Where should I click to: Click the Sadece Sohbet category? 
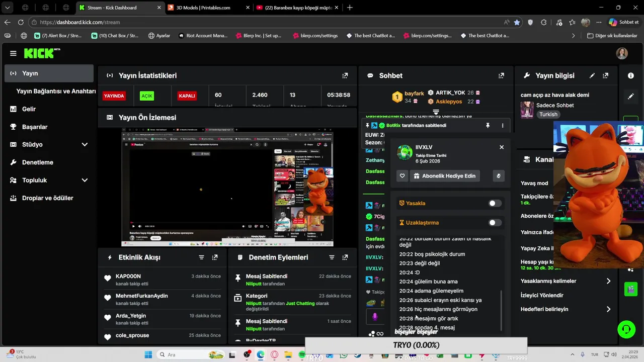(x=555, y=106)
